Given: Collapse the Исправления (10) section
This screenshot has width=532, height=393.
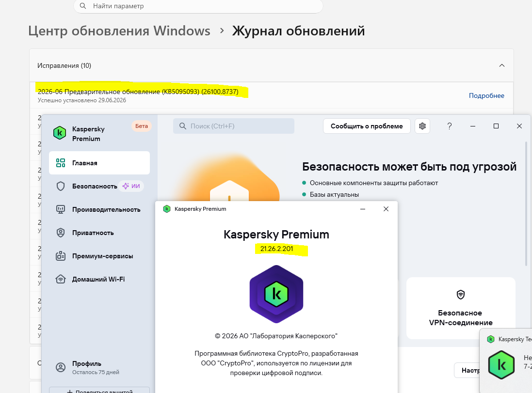Looking at the screenshot, I should [x=502, y=65].
